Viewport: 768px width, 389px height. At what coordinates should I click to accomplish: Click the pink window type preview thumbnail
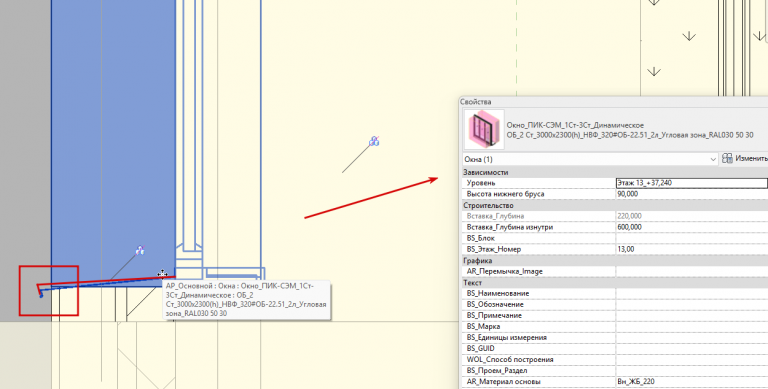click(483, 129)
